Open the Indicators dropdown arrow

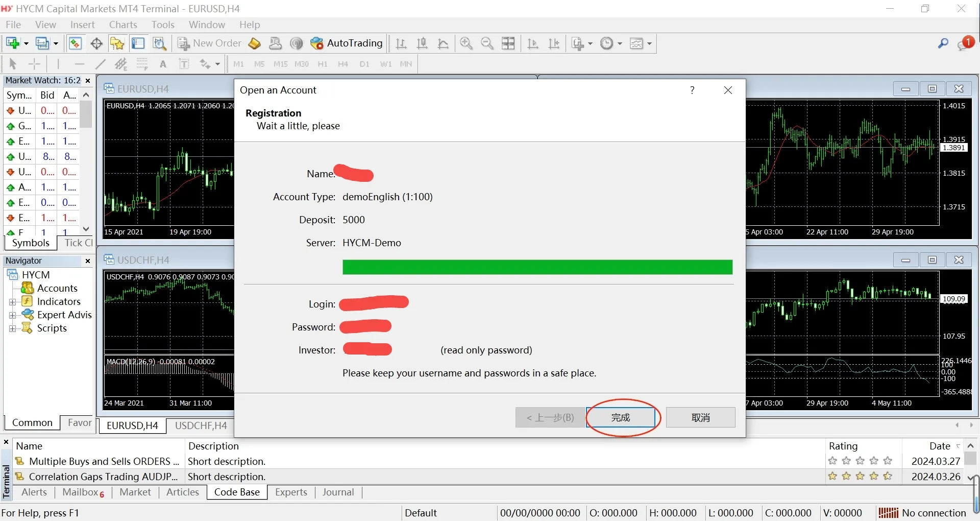pyautogui.click(x=590, y=43)
